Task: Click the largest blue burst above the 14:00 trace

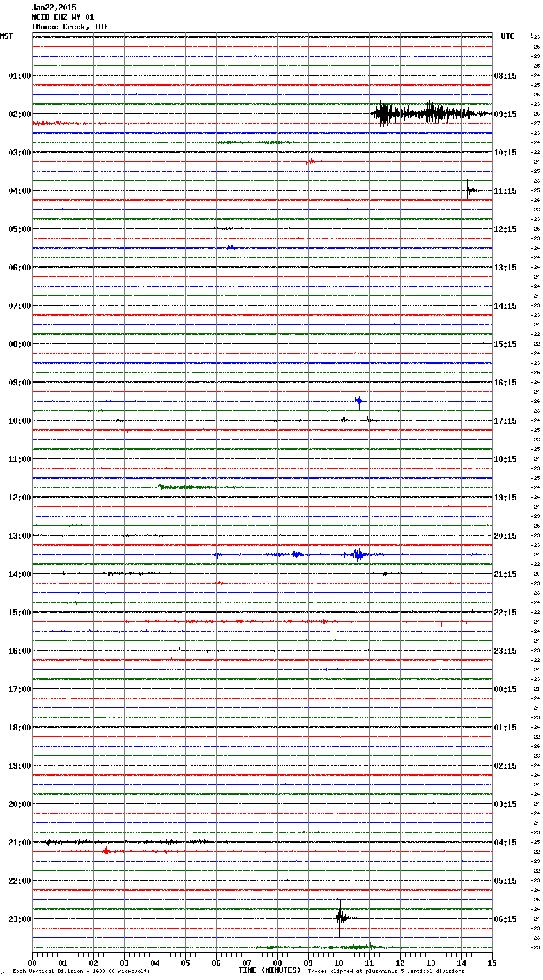Action: click(359, 555)
